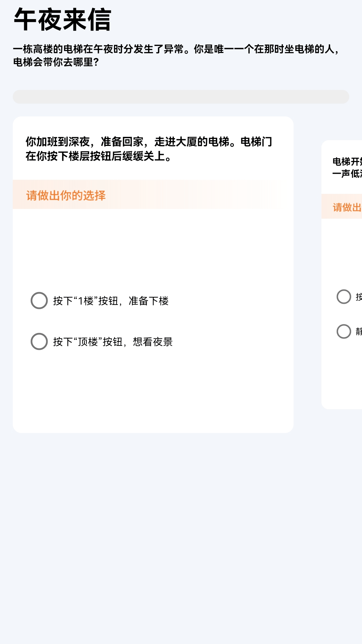Click the 请做出你的选择 header
The image size is (362, 644).
click(x=66, y=196)
